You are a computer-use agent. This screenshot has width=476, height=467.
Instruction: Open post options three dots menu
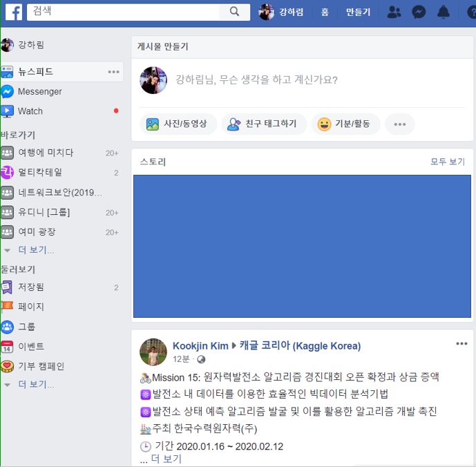(461, 344)
